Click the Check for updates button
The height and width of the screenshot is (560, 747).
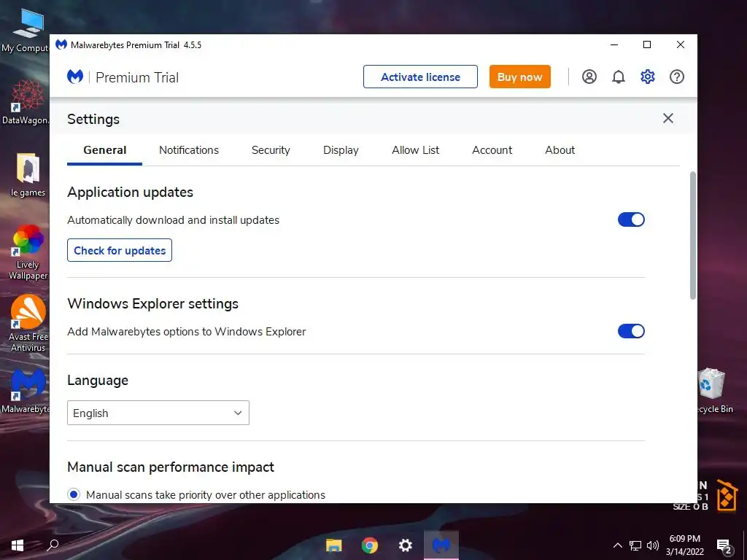(120, 251)
